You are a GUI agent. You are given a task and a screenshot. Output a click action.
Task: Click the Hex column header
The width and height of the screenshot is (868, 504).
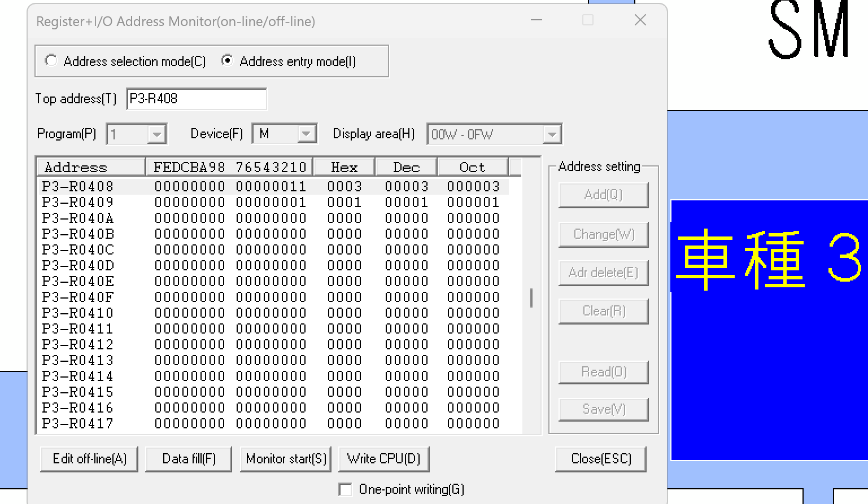344,168
